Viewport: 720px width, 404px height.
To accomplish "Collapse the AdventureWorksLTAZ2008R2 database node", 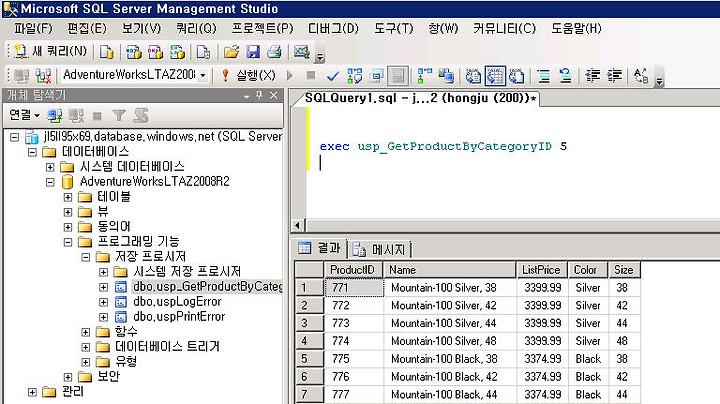I will point(50,182).
